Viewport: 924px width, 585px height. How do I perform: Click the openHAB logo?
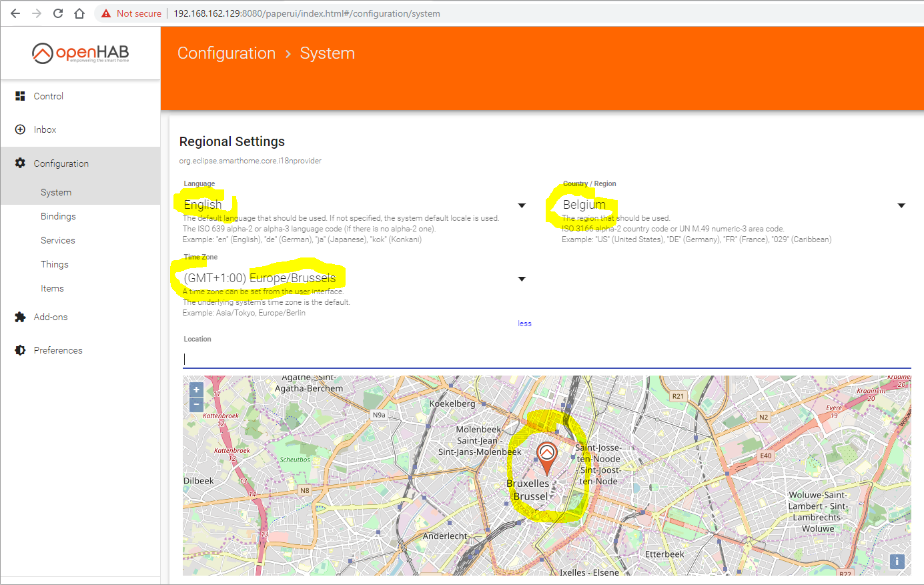[x=81, y=53]
